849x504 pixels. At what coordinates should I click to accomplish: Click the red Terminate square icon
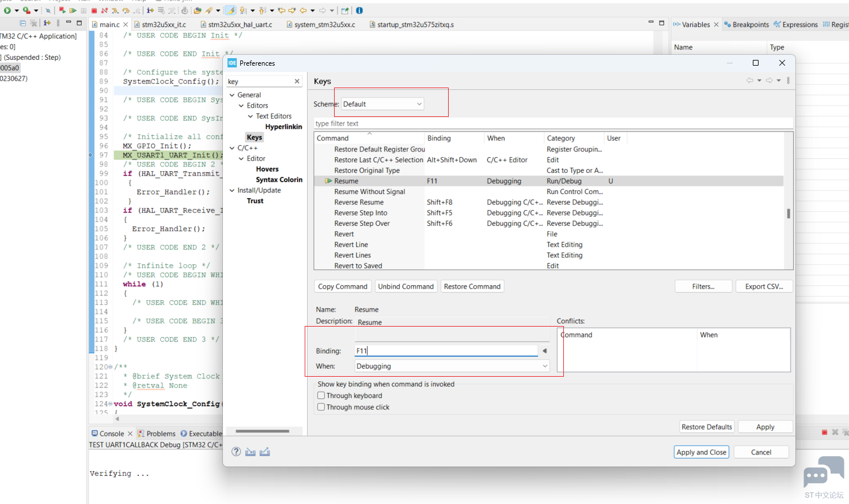click(x=94, y=10)
